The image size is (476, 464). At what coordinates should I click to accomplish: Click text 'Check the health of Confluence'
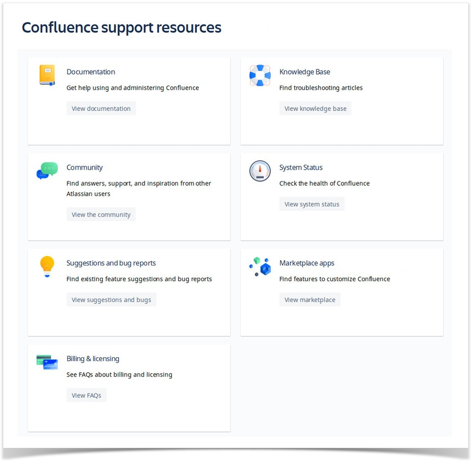[325, 184]
